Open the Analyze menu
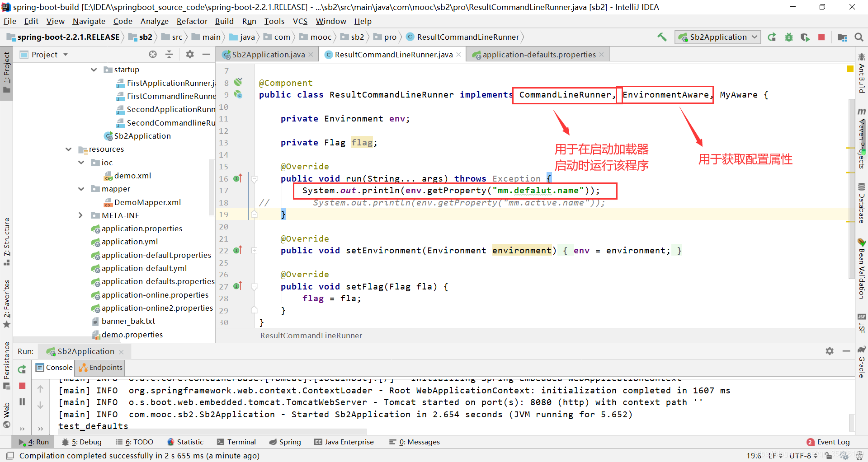Screen dimensions: 868x462 (x=154, y=21)
